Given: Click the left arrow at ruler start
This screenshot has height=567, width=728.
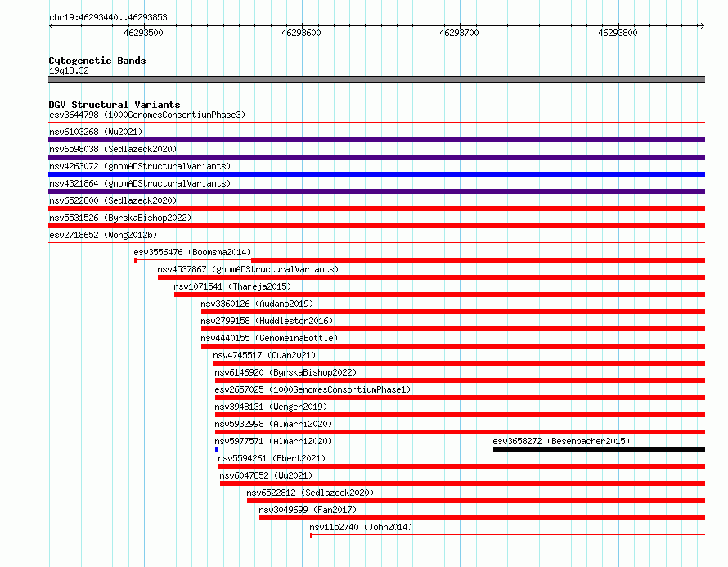Looking at the screenshot, I should [x=52, y=25].
